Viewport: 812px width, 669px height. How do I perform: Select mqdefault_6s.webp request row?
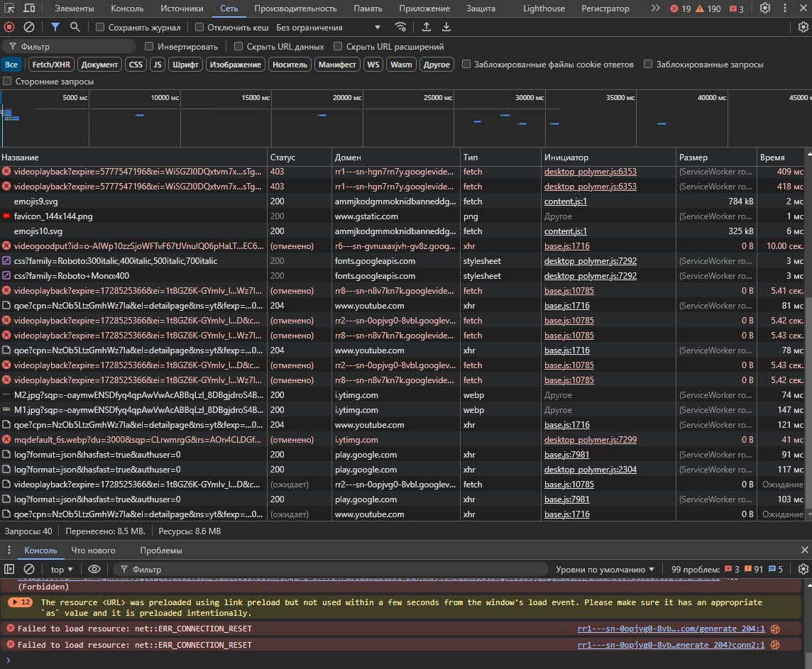pos(402,440)
